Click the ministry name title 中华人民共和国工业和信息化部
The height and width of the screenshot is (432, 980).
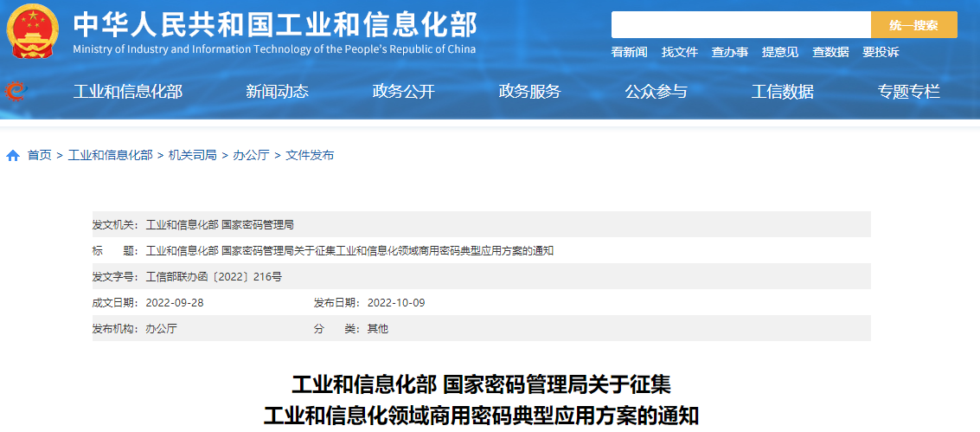[275, 25]
